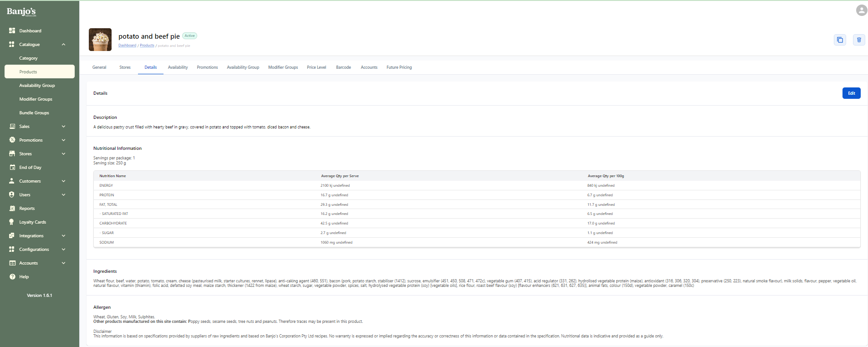Open the user profile avatar icon
Viewport: 868px width, 347px height.
861,10
